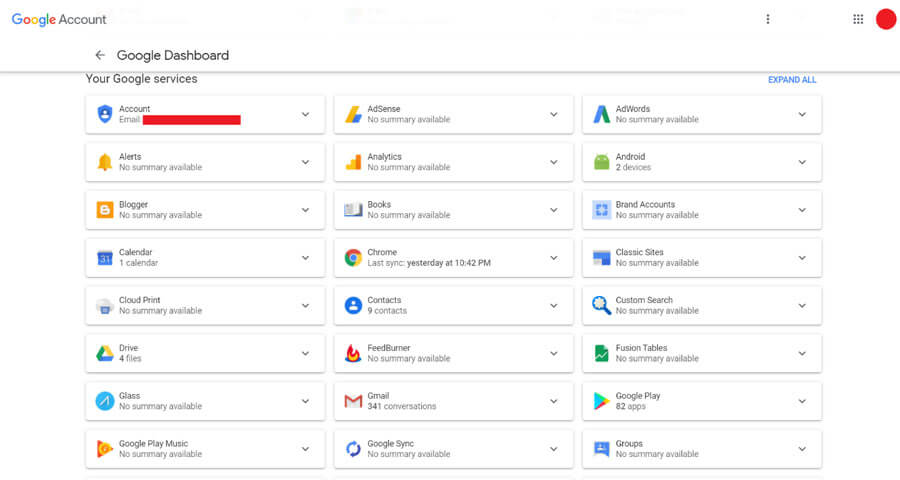Click the EXPAND ALL link

(792, 80)
